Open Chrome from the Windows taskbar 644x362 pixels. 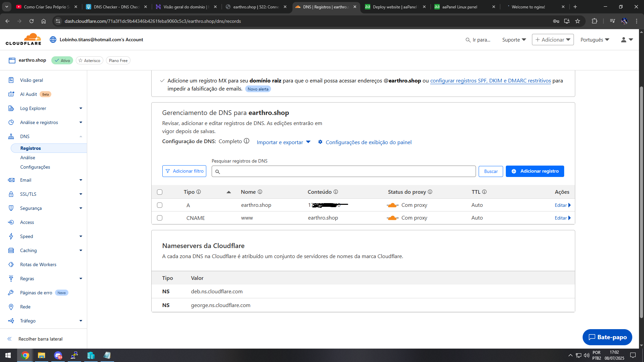point(25,355)
